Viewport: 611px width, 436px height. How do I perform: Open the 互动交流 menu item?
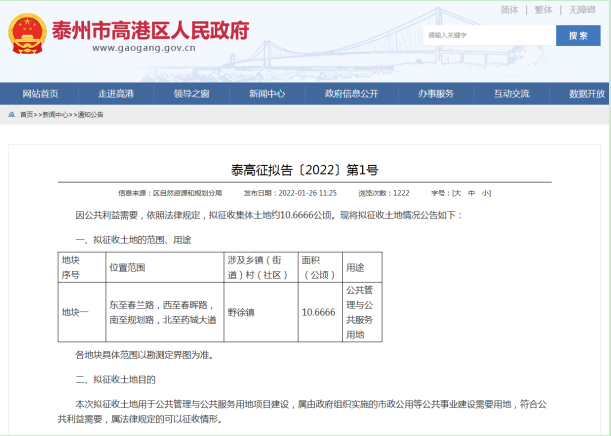511,93
